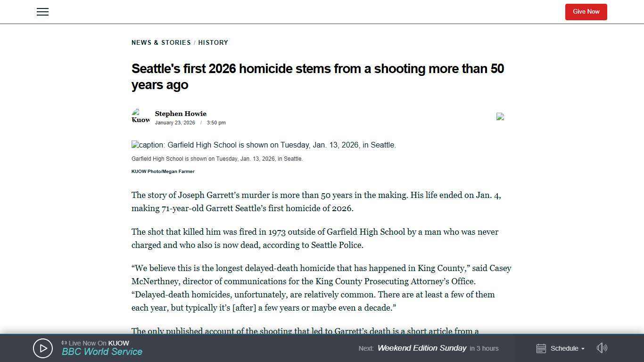This screenshot has width=644, height=362.
Task: Toggle playback of the live stream
Action: [42, 348]
